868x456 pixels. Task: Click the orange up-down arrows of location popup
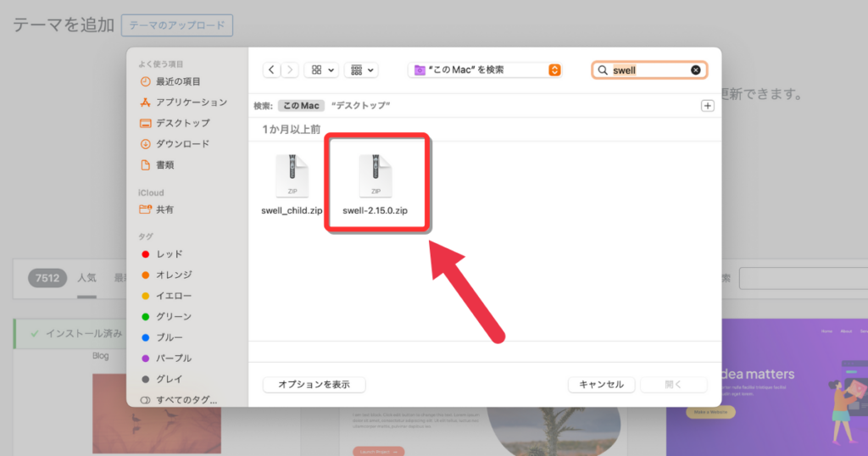[554, 70]
